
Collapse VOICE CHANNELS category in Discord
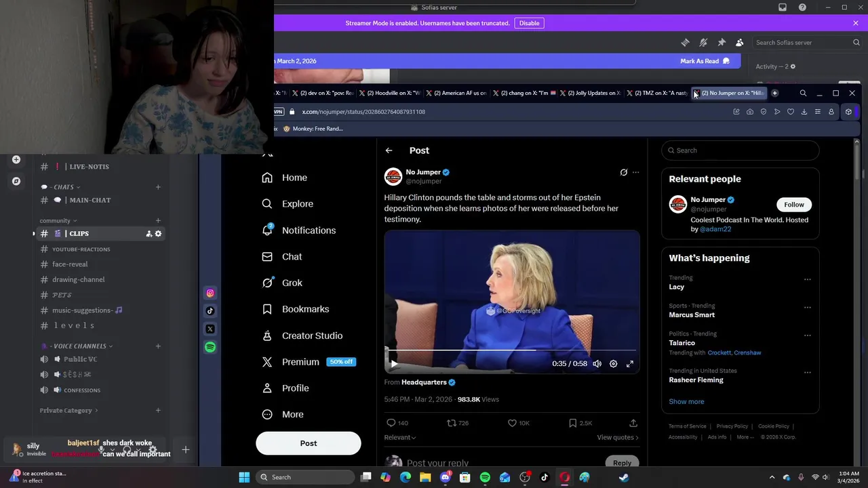click(x=77, y=346)
